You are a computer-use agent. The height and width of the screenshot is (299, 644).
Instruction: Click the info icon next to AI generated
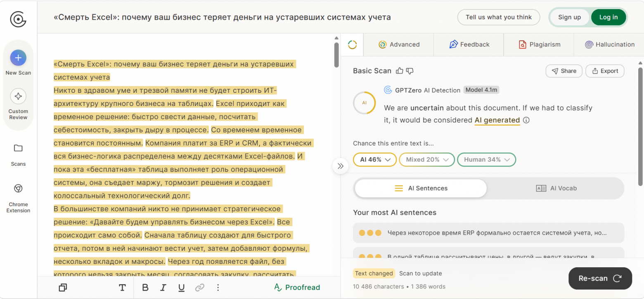tap(526, 120)
